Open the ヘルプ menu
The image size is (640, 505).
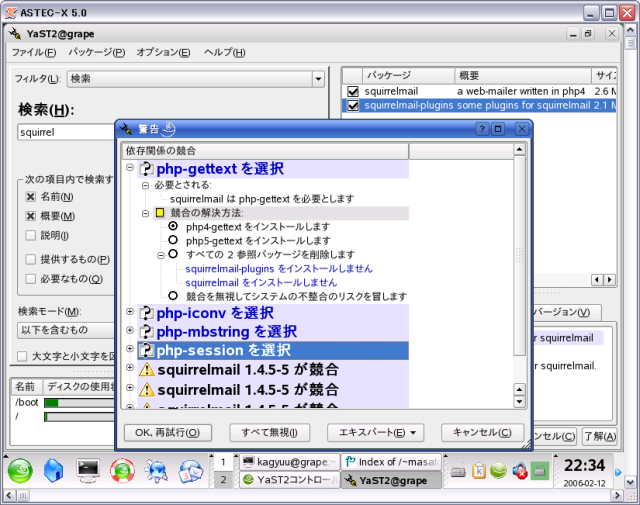coord(225,52)
